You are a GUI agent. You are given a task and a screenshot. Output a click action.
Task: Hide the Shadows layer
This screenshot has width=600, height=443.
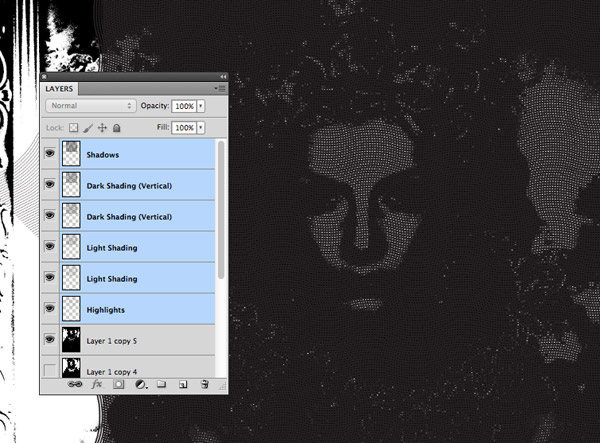tap(50, 154)
